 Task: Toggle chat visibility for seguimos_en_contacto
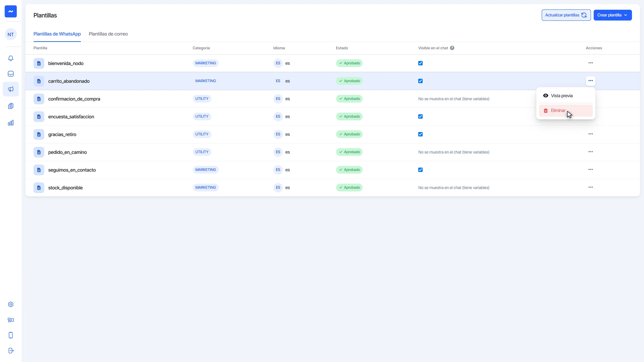420,170
